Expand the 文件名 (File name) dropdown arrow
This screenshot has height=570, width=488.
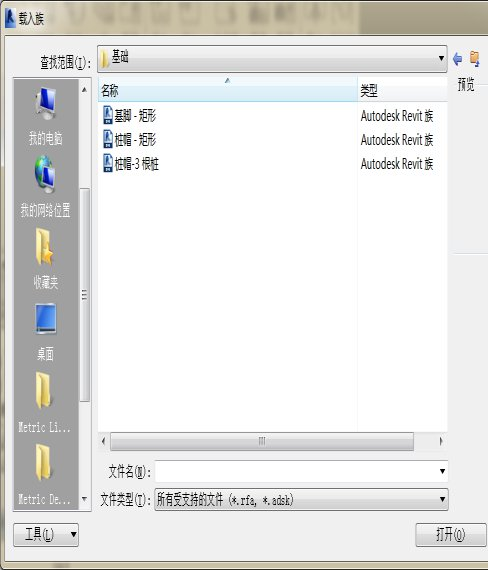442,471
